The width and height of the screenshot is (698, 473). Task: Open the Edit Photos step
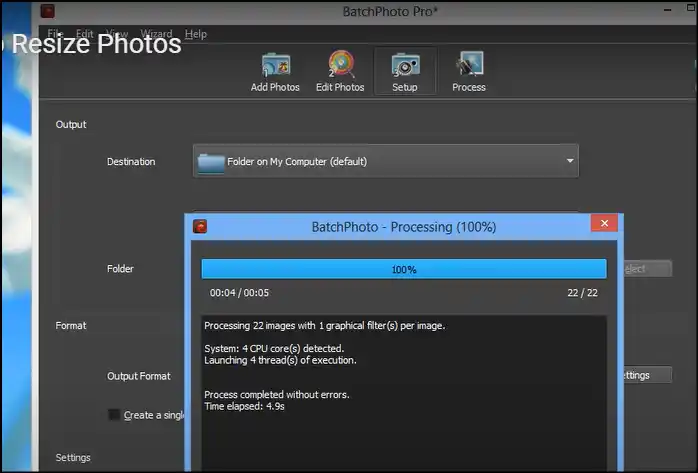click(340, 72)
